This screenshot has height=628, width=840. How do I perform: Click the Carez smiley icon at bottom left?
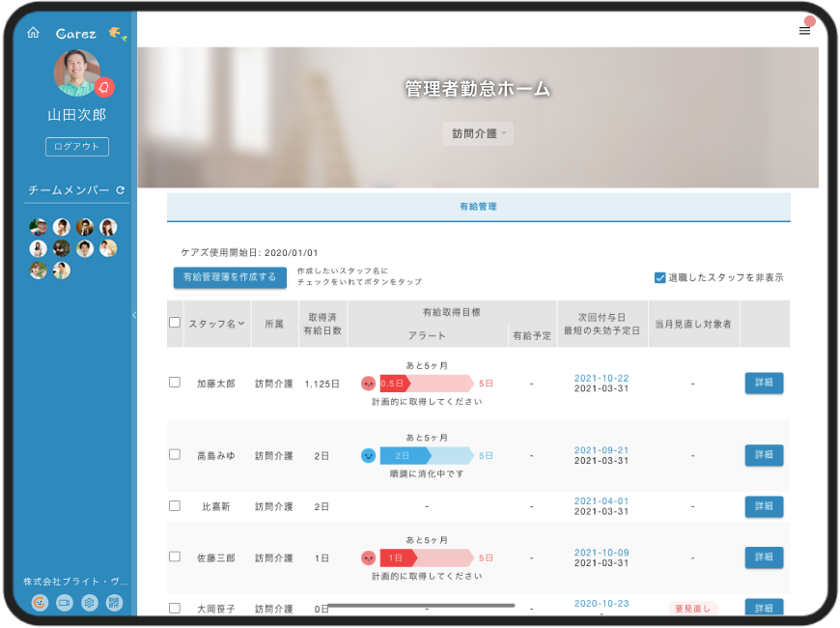(40, 602)
